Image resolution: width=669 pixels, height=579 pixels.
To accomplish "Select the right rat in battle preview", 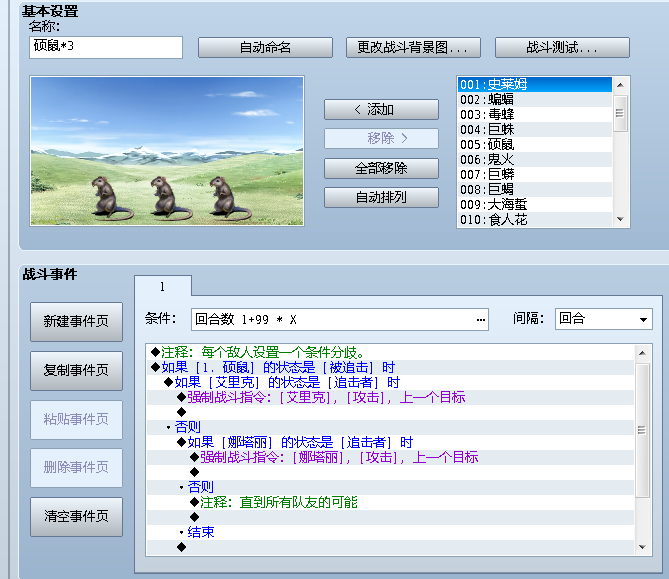I will [x=228, y=198].
